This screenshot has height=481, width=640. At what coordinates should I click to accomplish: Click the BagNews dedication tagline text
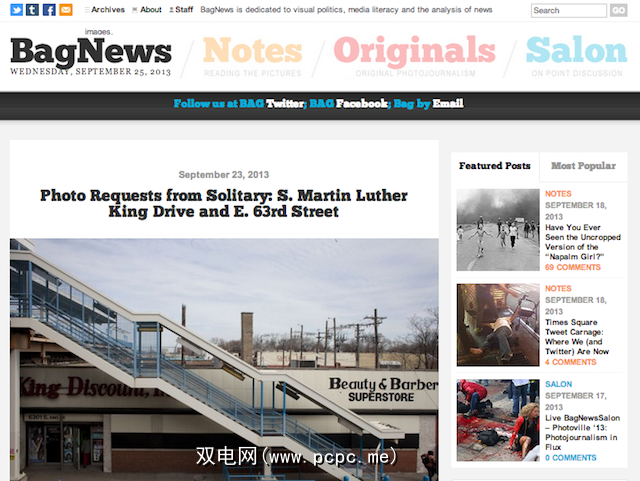346,9
